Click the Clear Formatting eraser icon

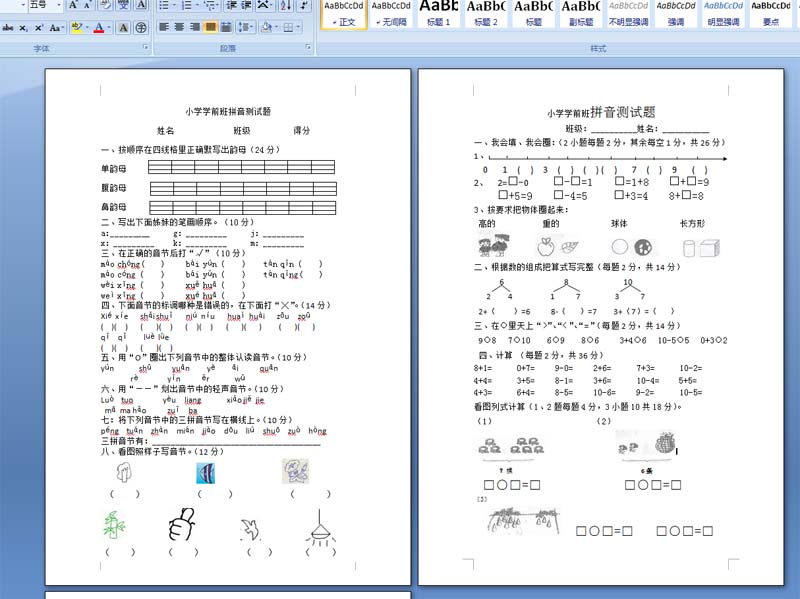click(106, 5)
